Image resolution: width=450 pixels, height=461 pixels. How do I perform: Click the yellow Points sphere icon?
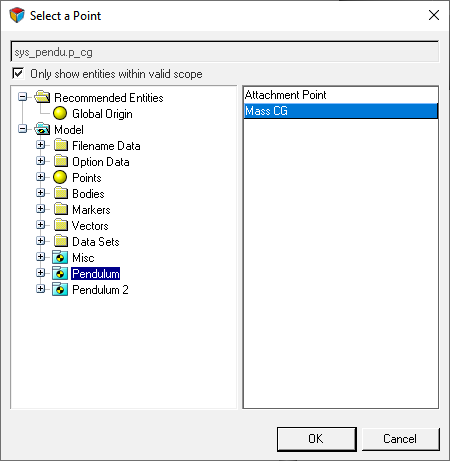[x=60, y=177]
